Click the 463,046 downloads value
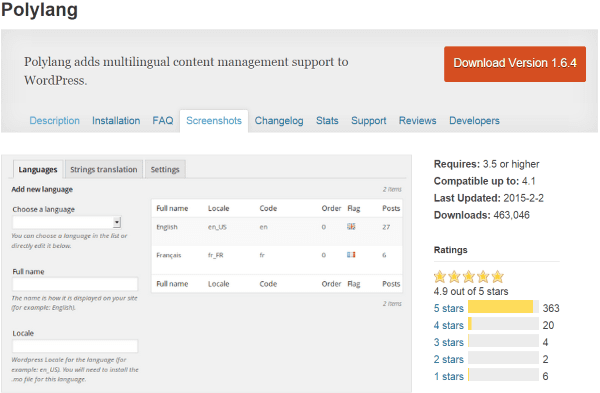600x393 pixels. click(511, 215)
